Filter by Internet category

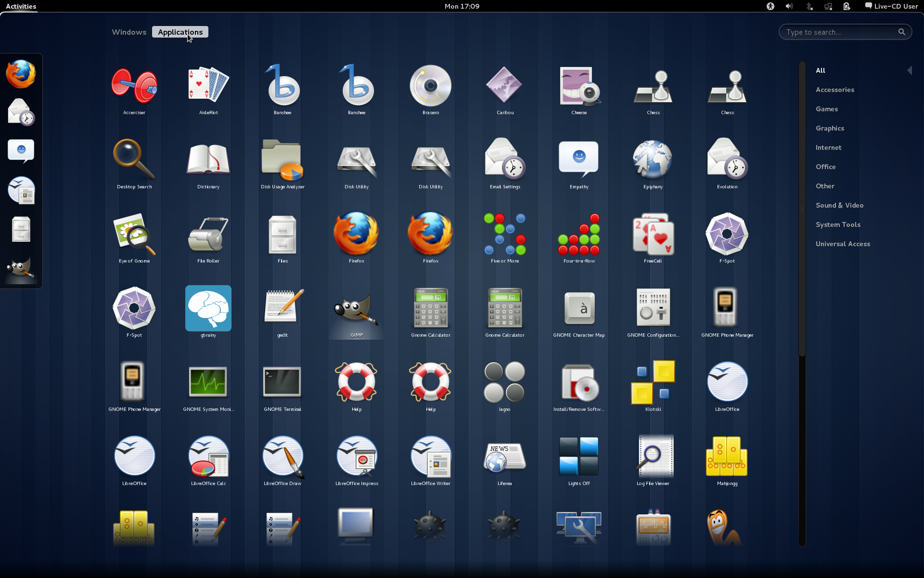[828, 147]
